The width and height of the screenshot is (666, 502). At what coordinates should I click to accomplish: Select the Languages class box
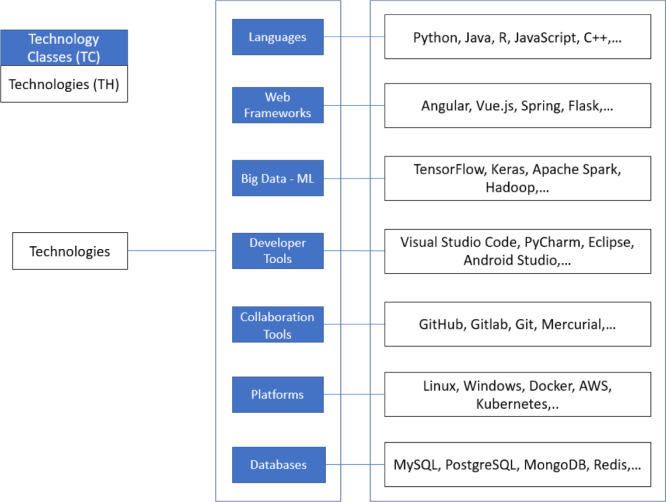click(x=278, y=37)
